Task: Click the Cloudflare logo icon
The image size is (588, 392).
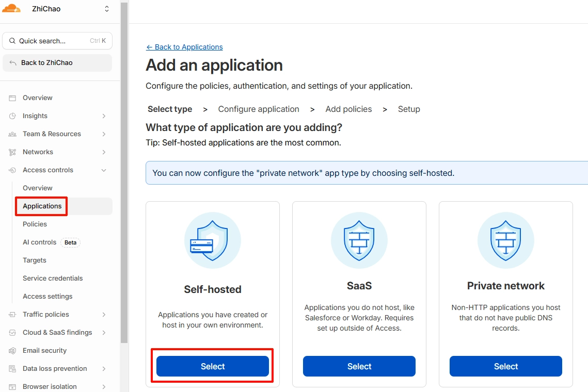Action: (11, 8)
